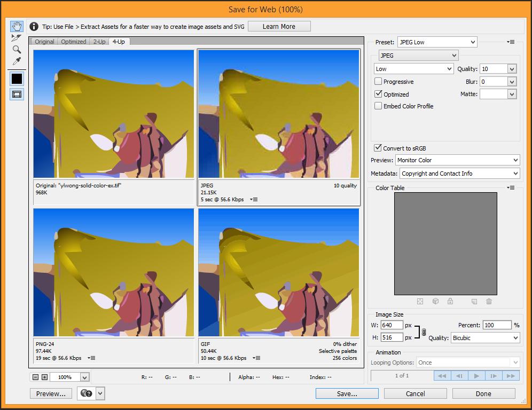
Task: Uncheck the Optimized checkbox
Action: click(x=378, y=94)
